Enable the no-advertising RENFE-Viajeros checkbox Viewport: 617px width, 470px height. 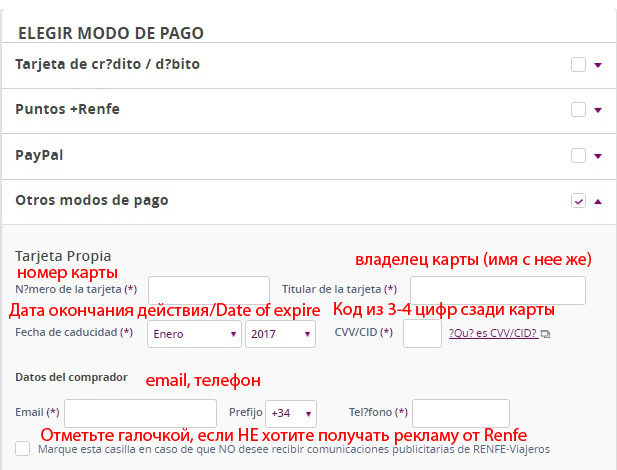pyautogui.click(x=23, y=449)
